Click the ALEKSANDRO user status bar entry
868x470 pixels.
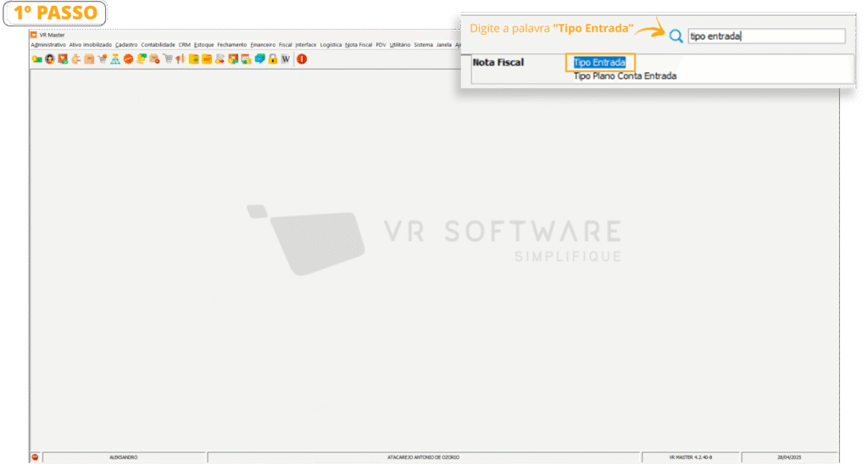[124, 458]
